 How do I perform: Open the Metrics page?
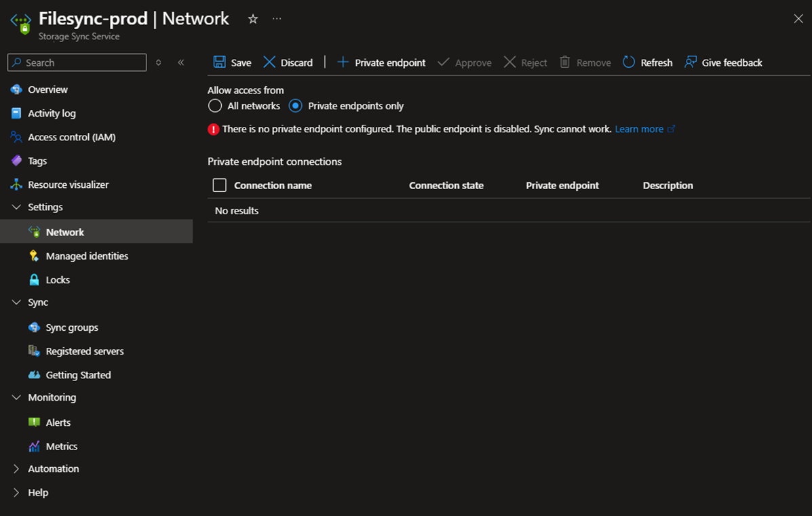pyautogui.click(x=62, y=446)
